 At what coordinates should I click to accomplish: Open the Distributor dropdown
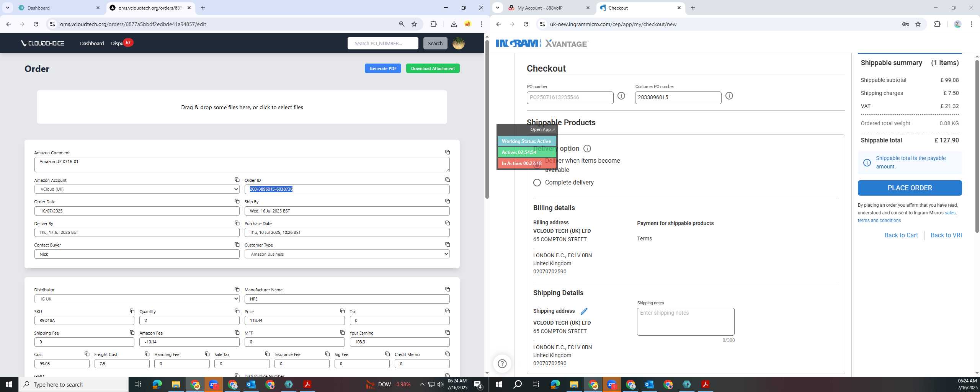(137, 299)
